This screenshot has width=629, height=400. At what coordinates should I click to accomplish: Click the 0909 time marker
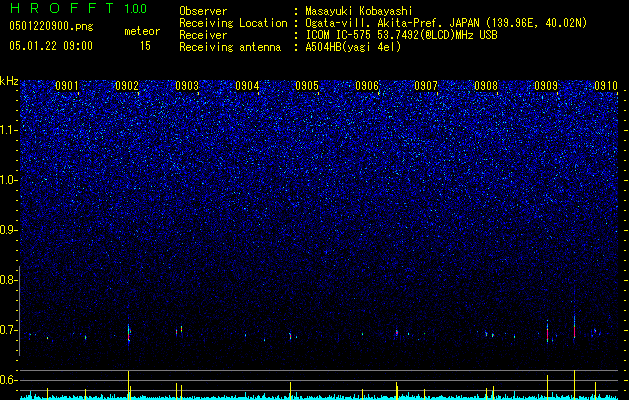click(x=546, y=86)
